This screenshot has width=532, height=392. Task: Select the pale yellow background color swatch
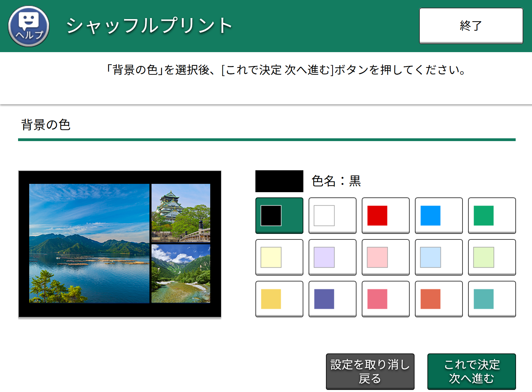point(279,257)
